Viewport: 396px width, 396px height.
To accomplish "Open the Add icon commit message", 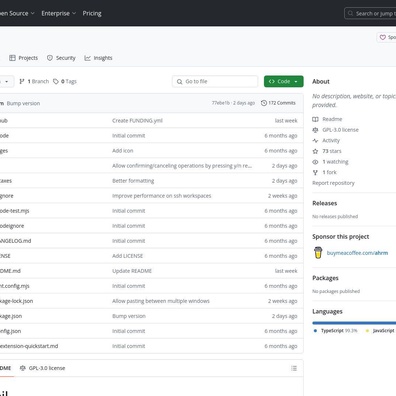I will point(123,151).
